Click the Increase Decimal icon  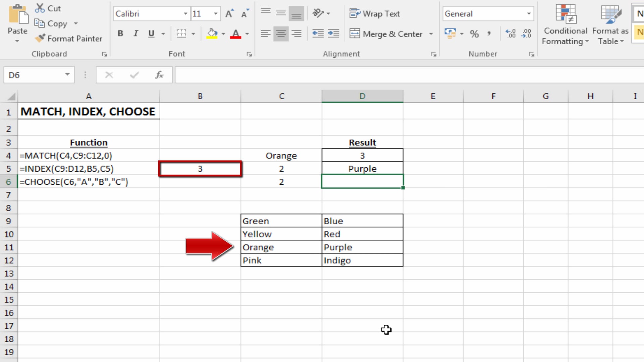click(x=510, y=34)
